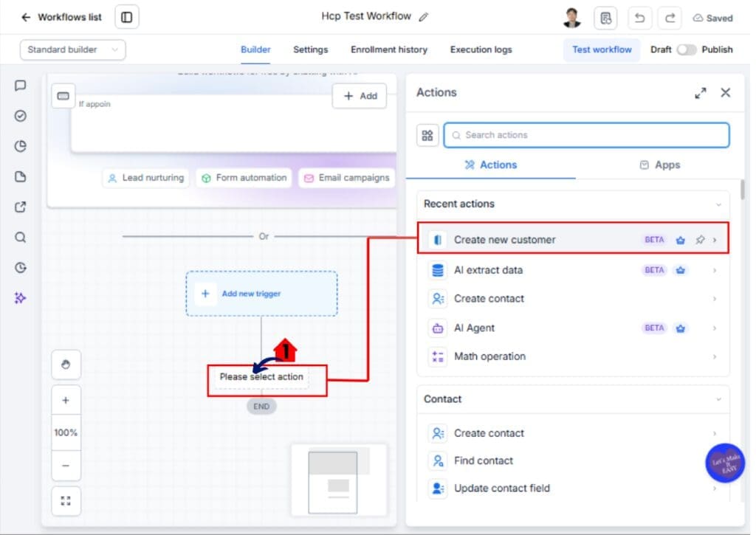This screenshot has height=535, width=756.
Task: Click the keyboard icon on the canvas card
Action: tap(63, 96)
